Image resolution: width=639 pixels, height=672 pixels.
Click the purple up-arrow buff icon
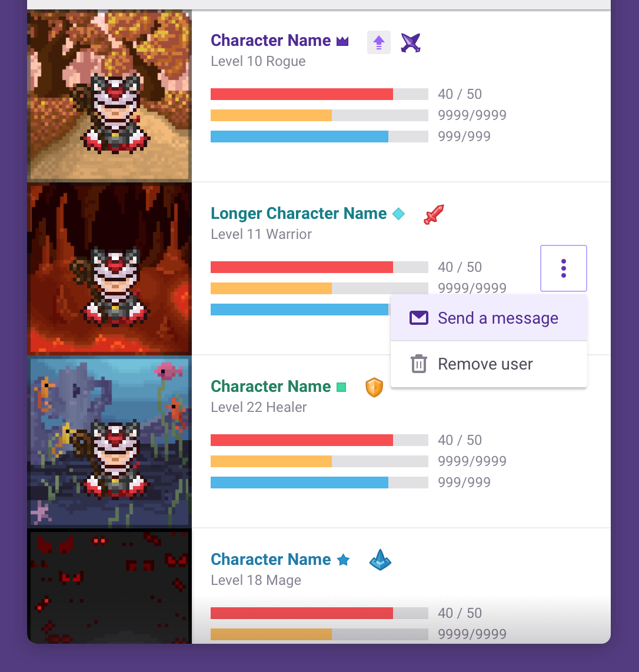(x=379, y=42)
